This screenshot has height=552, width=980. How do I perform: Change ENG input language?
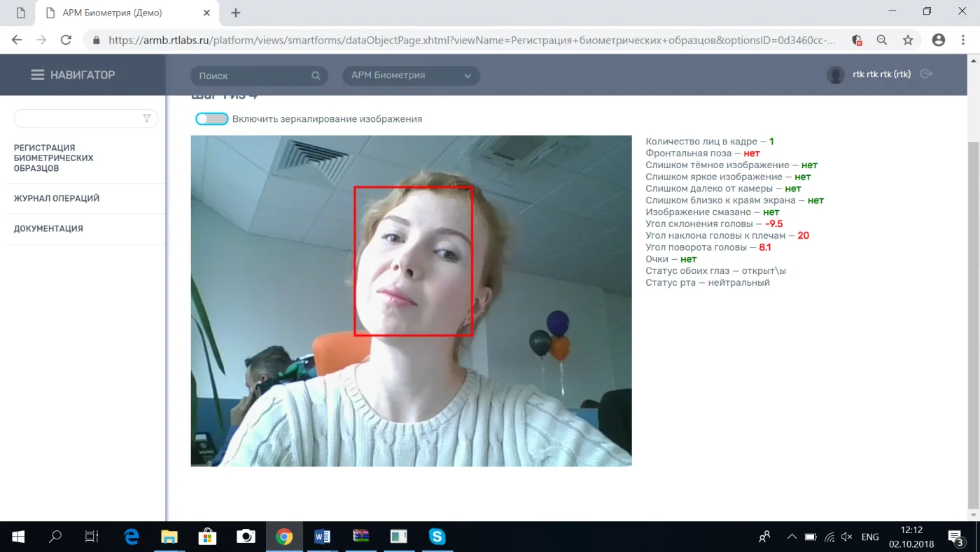870,537
